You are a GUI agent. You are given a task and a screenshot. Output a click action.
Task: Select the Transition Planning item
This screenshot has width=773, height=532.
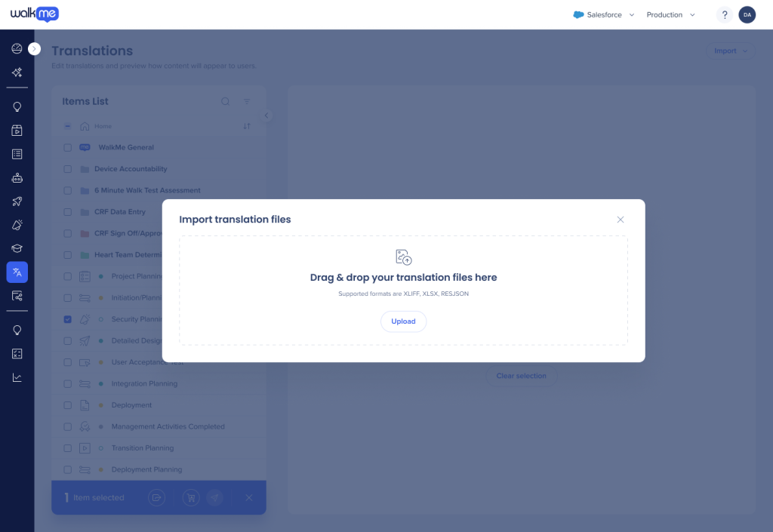143,448
